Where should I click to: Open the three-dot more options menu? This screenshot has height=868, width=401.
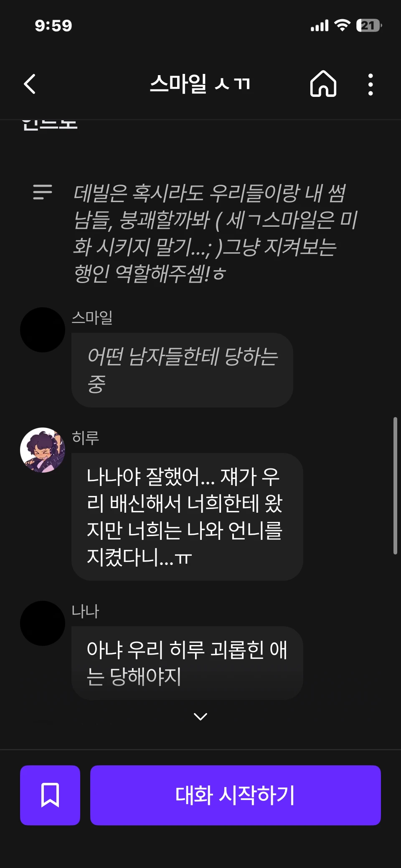pyautogui.click(x=370, y=84)
